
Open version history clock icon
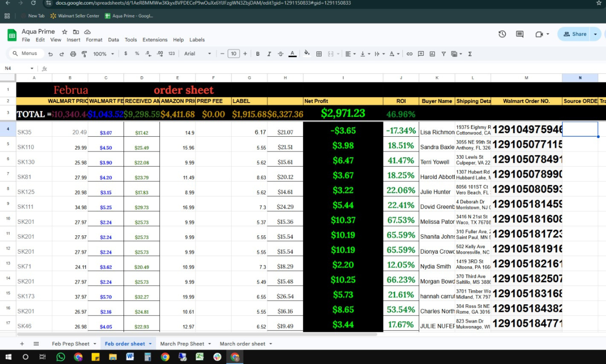pyautogui.click(x=502, y=34)
